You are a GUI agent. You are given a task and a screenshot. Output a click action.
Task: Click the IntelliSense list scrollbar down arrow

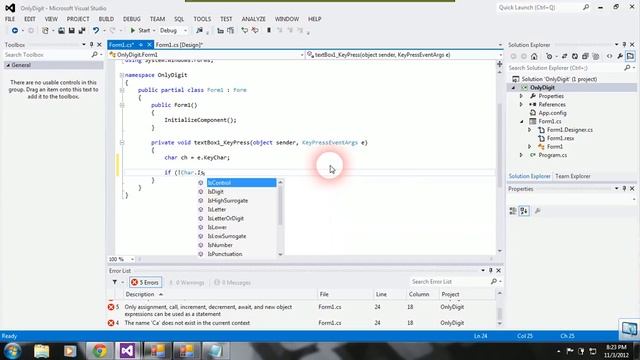pyautogui.click(x=280, y=254)
